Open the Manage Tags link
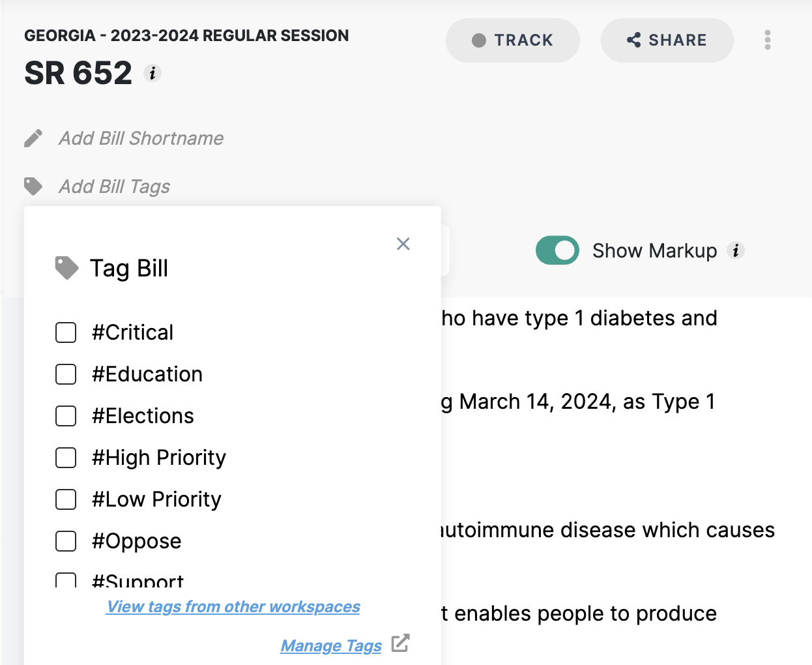The image size is (812, 665). coord(330,645)
